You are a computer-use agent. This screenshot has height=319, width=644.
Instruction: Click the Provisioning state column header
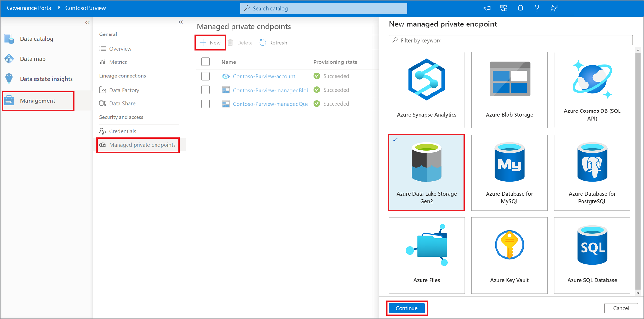pyautogui.click(x=335, y=62)
